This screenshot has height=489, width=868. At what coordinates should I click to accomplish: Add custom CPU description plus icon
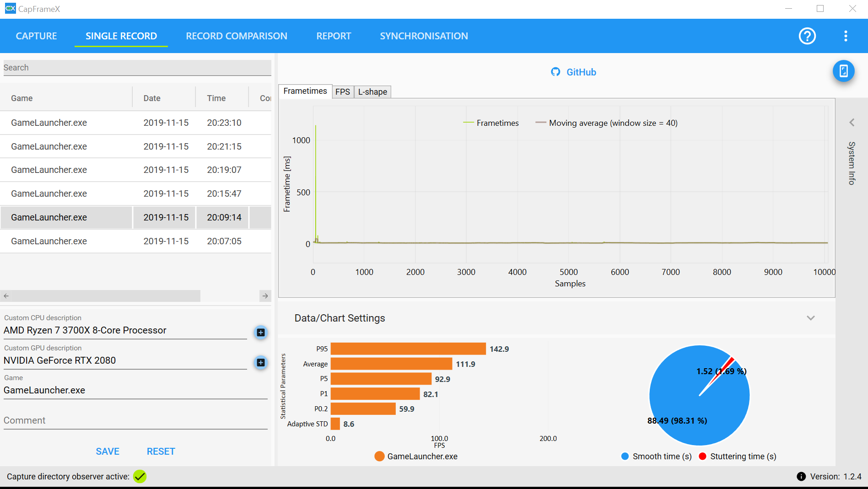pos(261,333)
